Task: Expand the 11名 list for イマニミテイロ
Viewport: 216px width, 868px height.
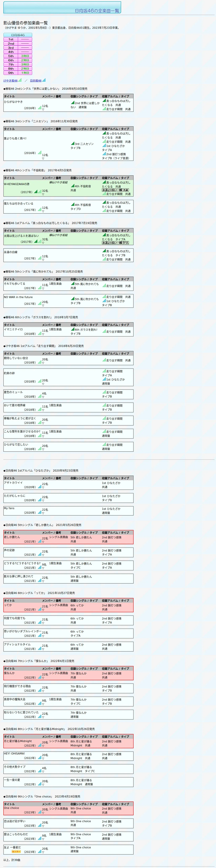Action: [x=43, y=334]
